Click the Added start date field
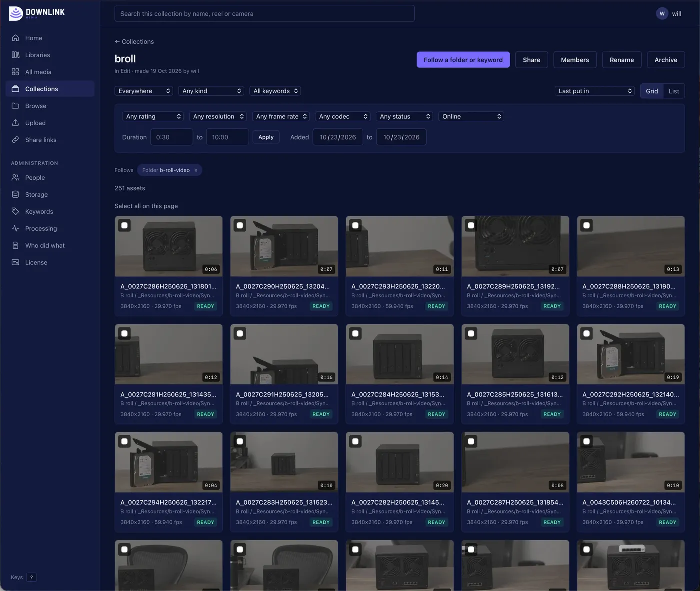This screenshot has width=700, height=591. (338, 137)
